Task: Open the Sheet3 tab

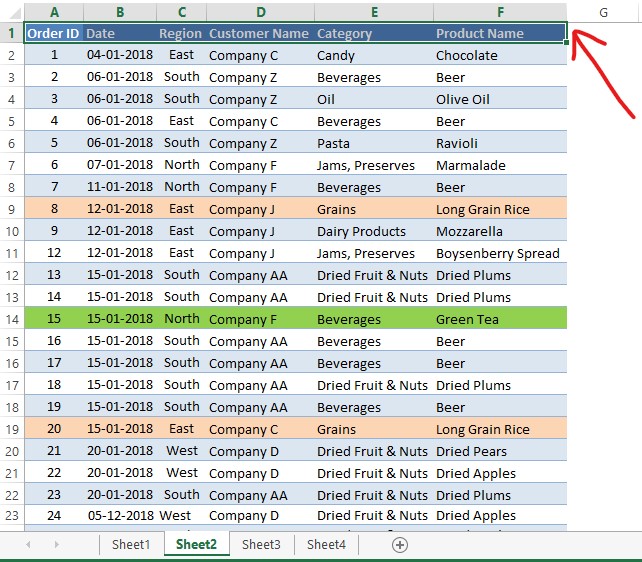Action: (x=261, y=544)
